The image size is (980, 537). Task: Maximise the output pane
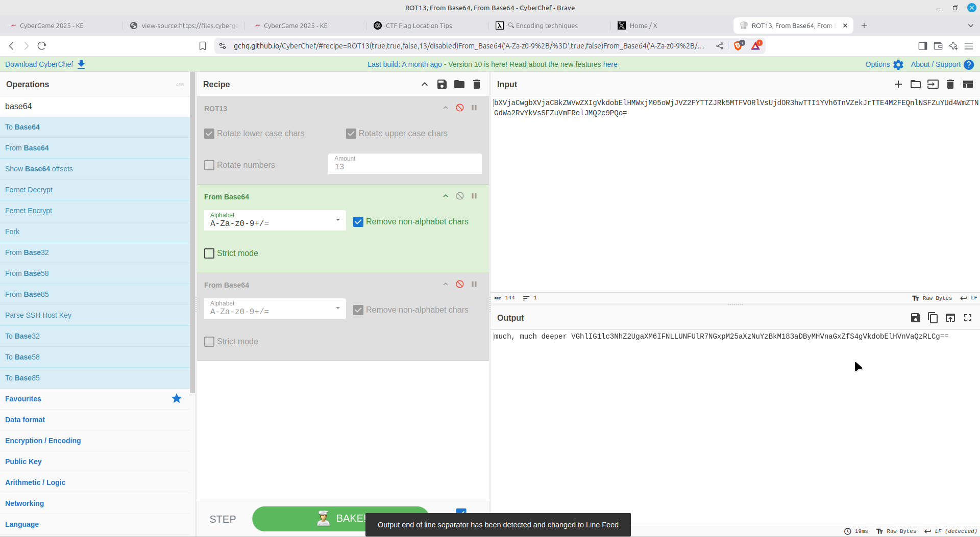(967, 318)
